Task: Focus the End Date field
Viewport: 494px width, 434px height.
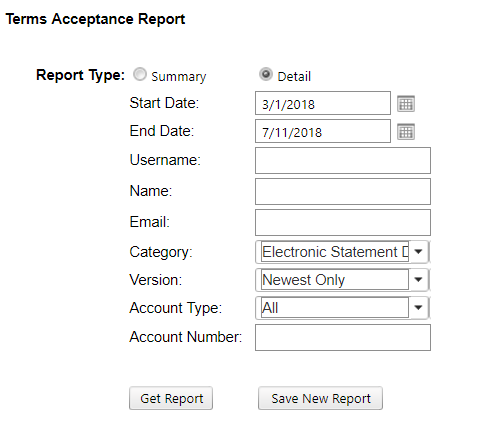Action: [x=323, y=131]
